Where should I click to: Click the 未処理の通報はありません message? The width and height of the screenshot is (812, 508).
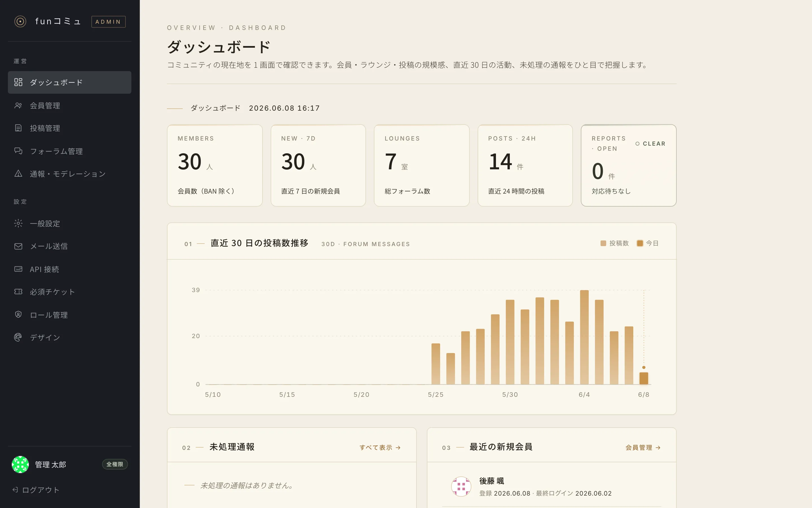click(247, 485)
